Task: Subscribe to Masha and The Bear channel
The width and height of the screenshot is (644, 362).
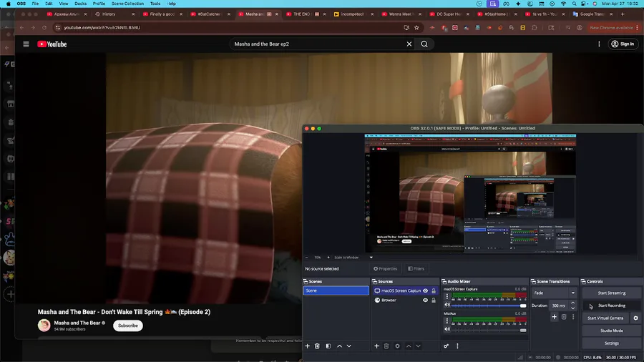Action: point(128,326)
